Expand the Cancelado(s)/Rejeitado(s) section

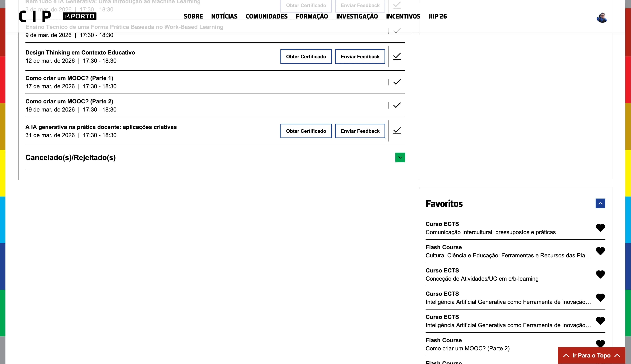(x=400, y=157)
